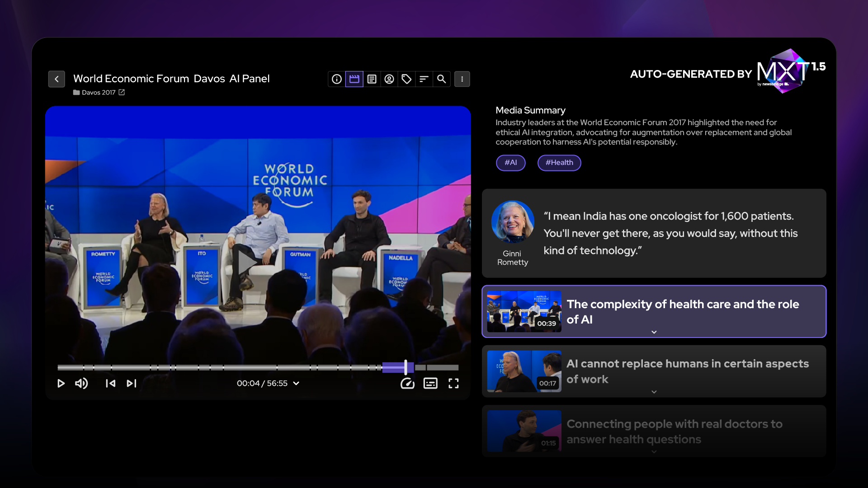Open the info panel icon

(336, 79)
